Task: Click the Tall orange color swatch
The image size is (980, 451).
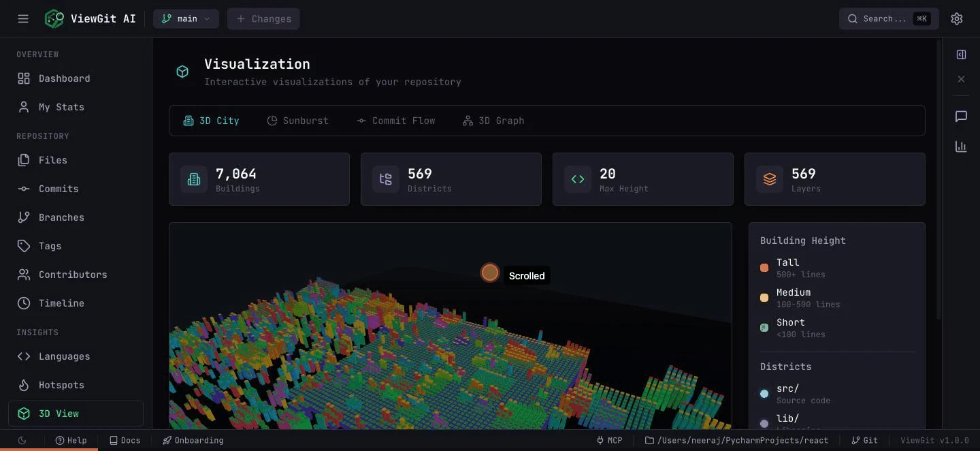Action: pyautogui.click(x=764, y=268)
